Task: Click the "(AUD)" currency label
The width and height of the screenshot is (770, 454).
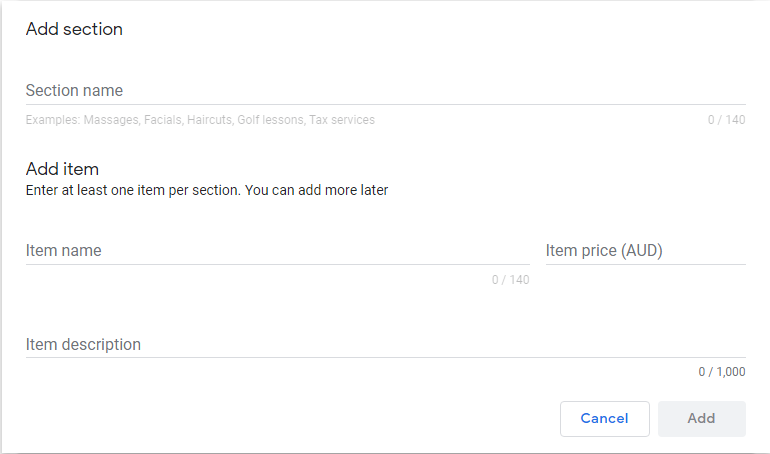Action: [643, 251]
